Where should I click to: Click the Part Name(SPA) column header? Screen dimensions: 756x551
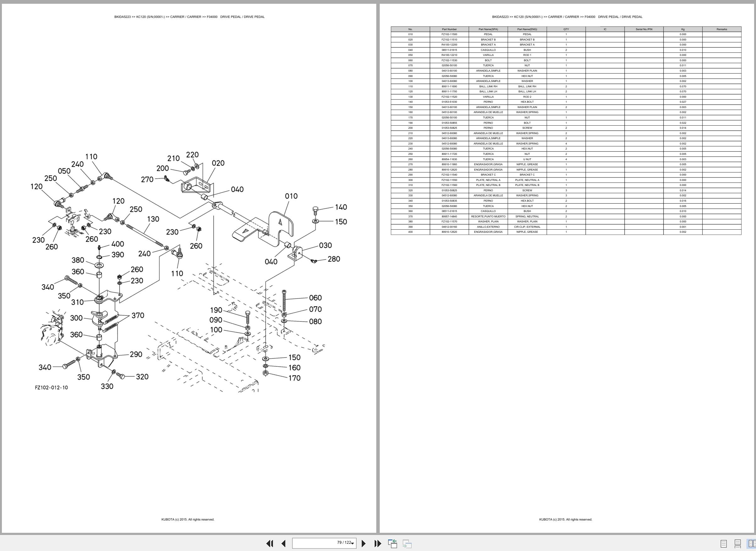pyautogui.click(x=488, y=29)
